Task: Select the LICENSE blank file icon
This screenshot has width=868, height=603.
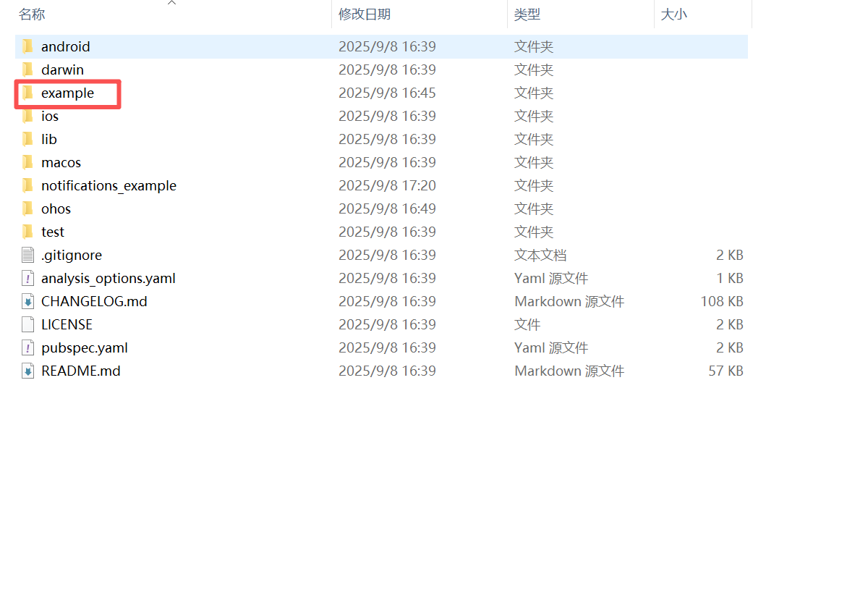Action: pos(27,324)
